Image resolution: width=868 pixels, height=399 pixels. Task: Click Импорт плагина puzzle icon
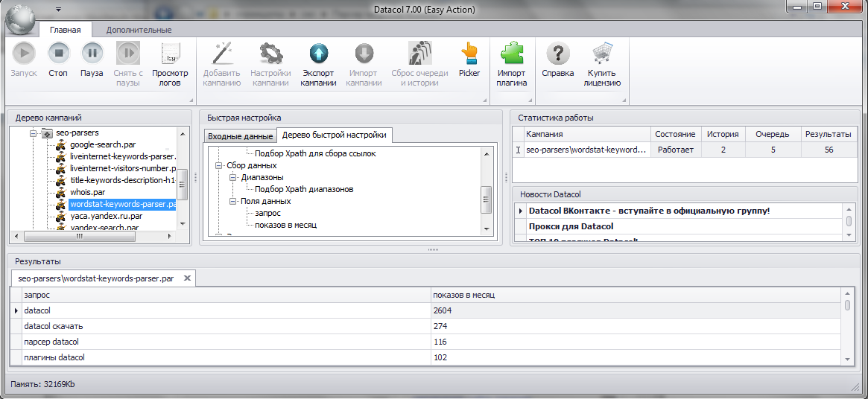click(x=512, y=54)
